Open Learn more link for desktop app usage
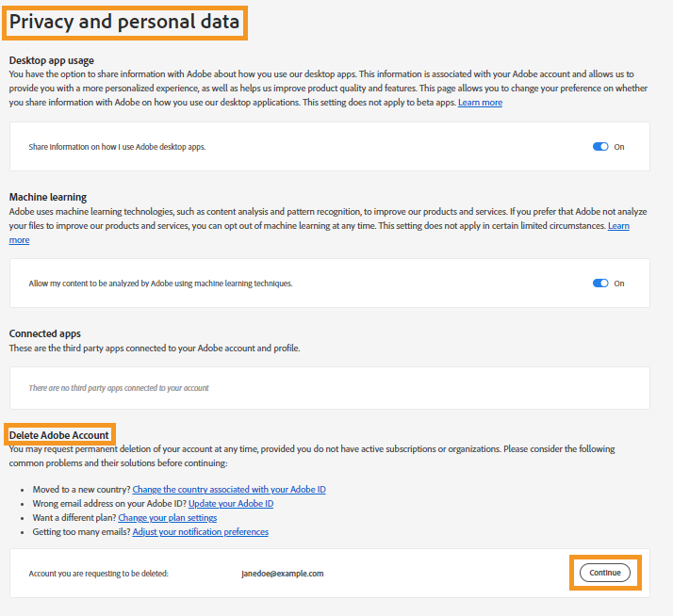The height and width of the screenshot is (616, 673). (480, 103)
